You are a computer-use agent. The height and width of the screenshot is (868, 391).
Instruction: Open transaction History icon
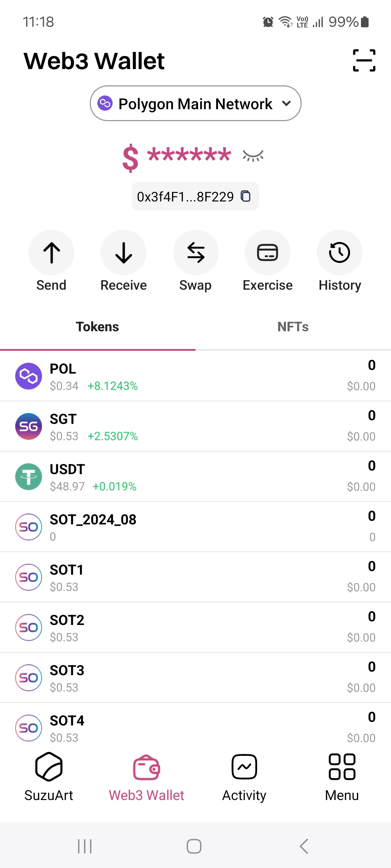[x=340, y=252]
